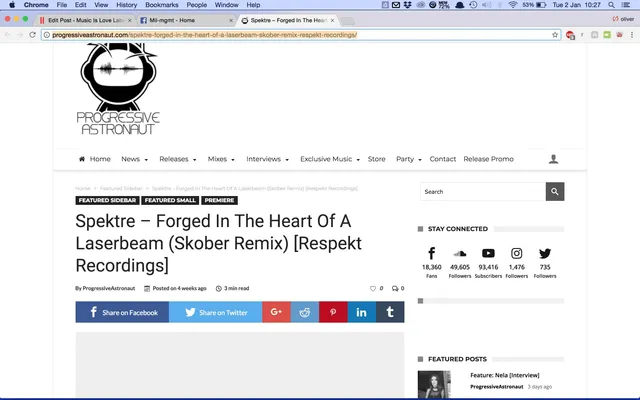Reload the page in Chrome
Viewport: 640px width, 400px height.
[33, 35]
